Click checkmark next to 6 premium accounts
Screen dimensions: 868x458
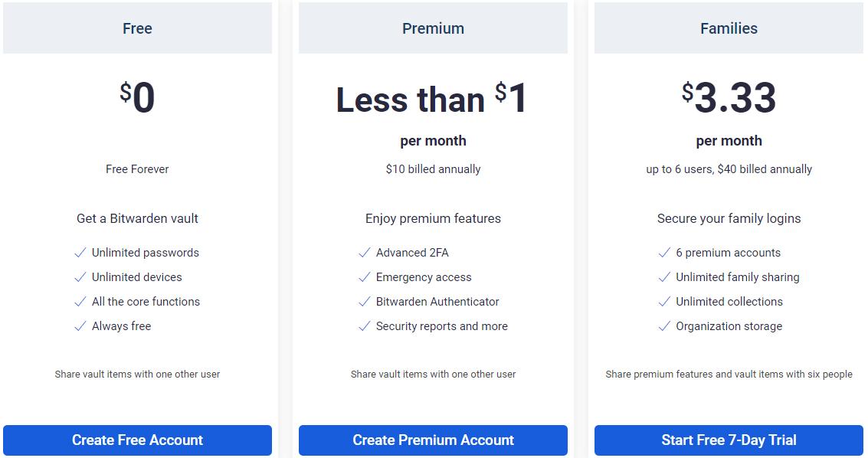(x=664, y=253)
